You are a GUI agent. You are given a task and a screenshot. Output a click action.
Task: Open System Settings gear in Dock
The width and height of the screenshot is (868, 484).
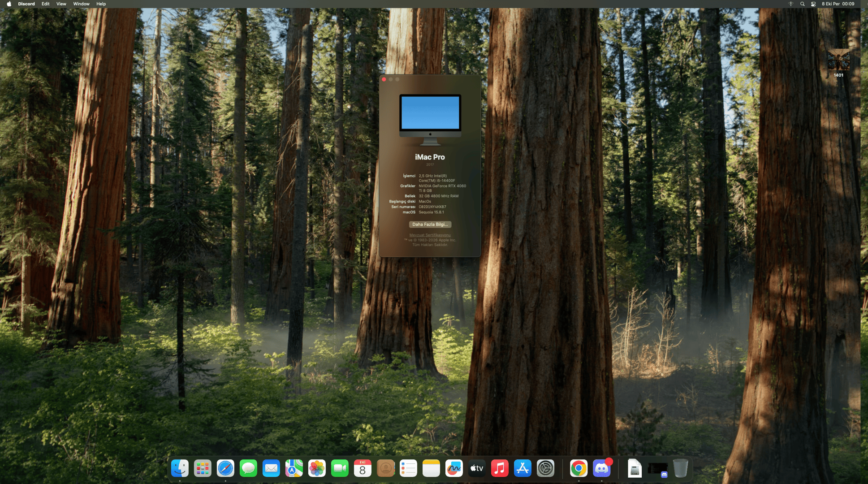coord(545,468)
